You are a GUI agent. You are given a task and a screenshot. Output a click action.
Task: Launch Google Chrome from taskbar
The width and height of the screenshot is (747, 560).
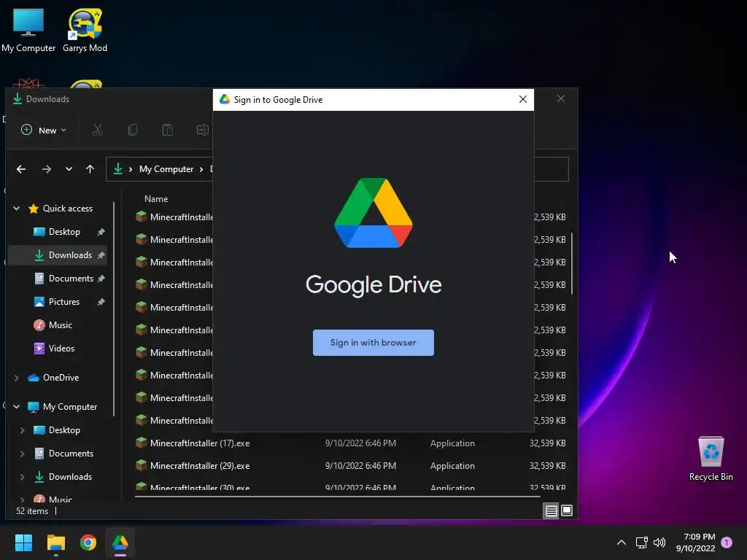pos(88,542)
